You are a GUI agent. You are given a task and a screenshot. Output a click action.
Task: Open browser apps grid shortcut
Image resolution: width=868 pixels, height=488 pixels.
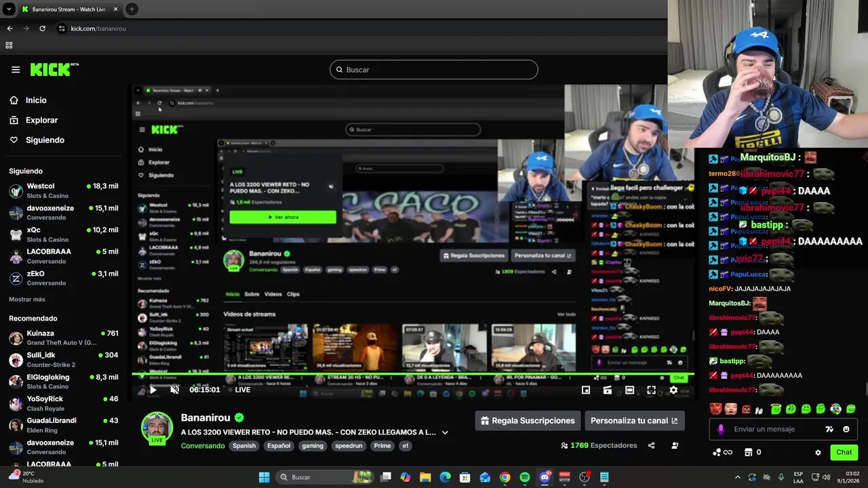point(9,45)
